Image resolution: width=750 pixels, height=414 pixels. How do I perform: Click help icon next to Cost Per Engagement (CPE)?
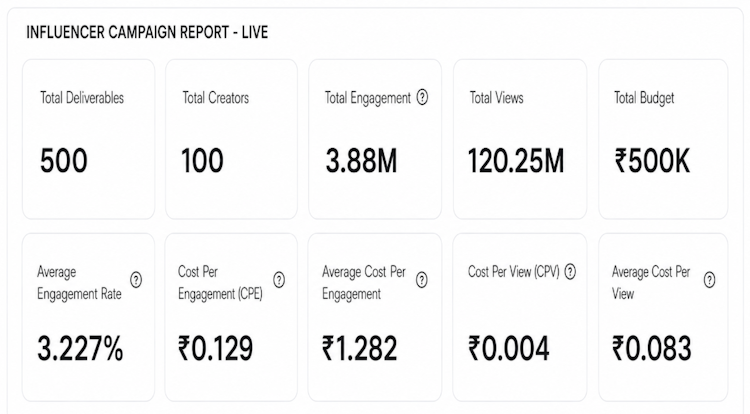279,280
